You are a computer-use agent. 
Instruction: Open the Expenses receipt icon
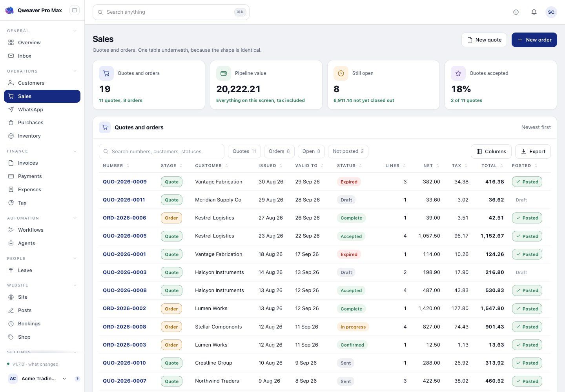pyautogui.click(x=11, y=189)
